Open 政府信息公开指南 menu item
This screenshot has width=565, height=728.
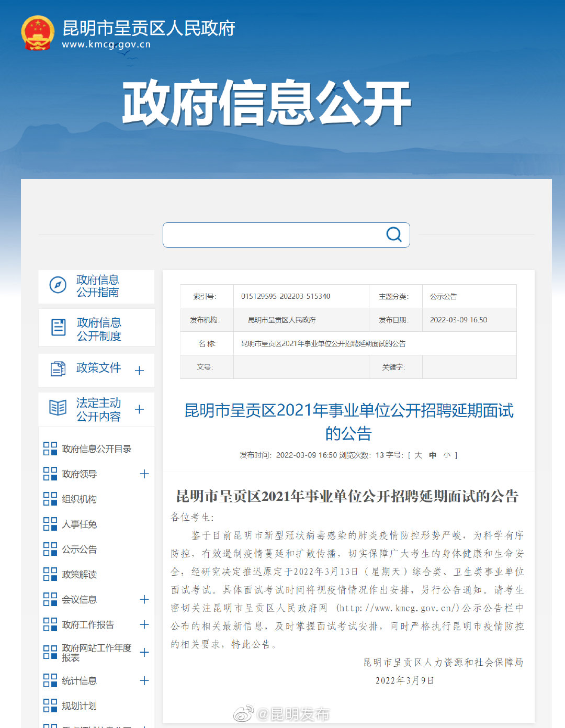click(97, 286)
